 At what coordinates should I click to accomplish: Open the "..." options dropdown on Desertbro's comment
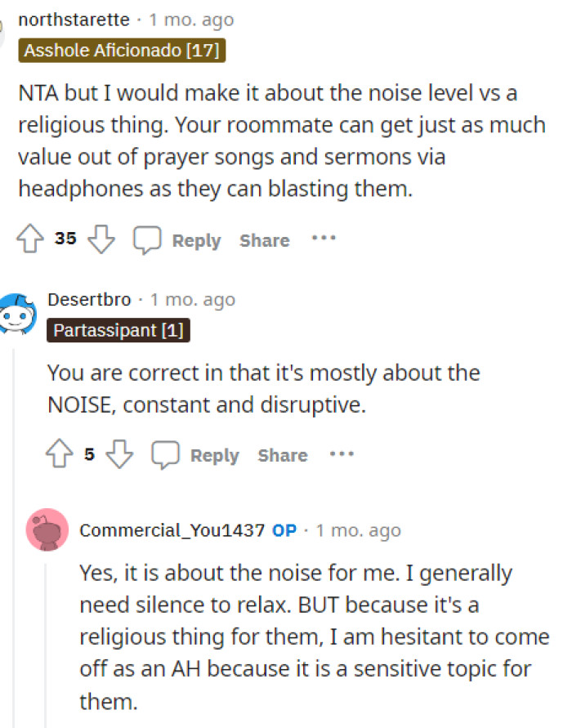tap(342, 454)
